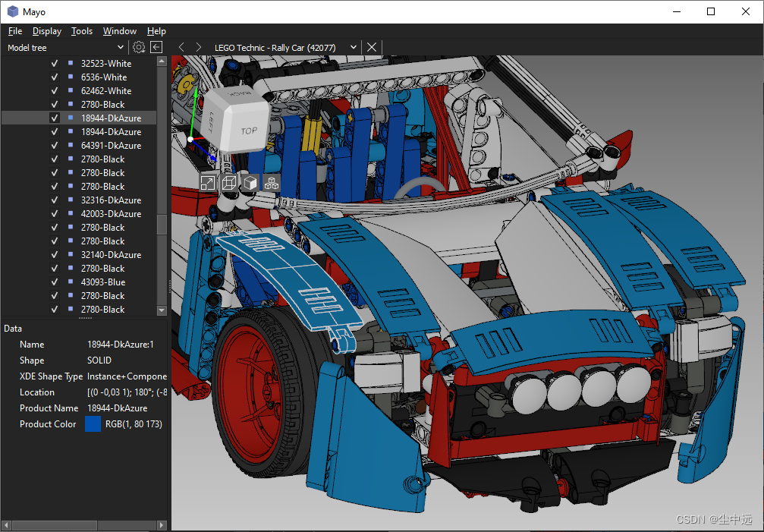
Task: Toggle the 43093-Blue checkbox
Action: click(x=55, y=282)
